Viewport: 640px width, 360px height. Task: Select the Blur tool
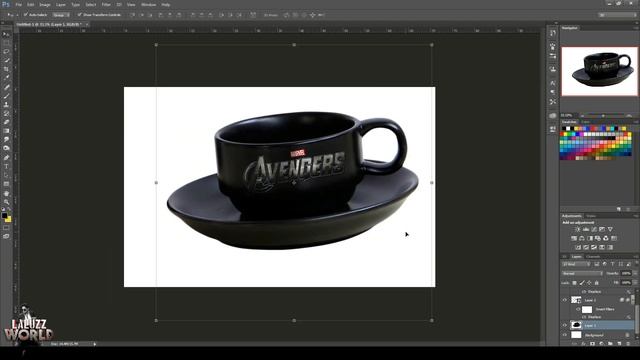click(6, 140)
